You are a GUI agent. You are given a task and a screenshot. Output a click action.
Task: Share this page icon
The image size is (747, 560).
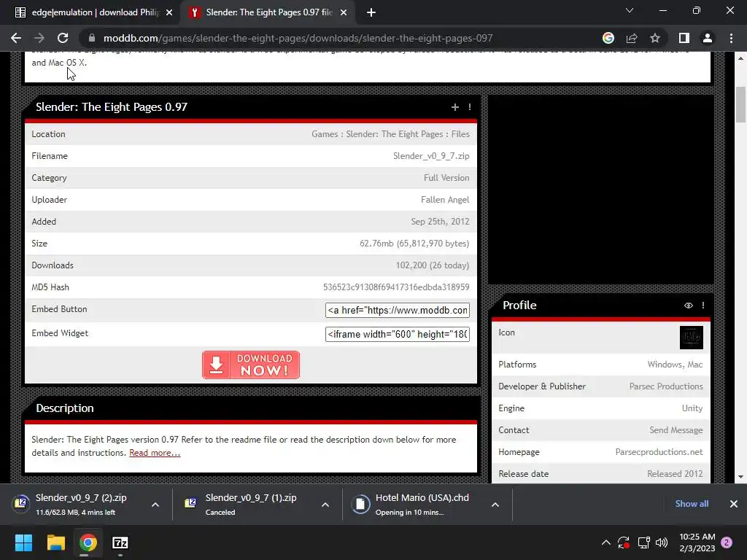(x=632, y=38)
